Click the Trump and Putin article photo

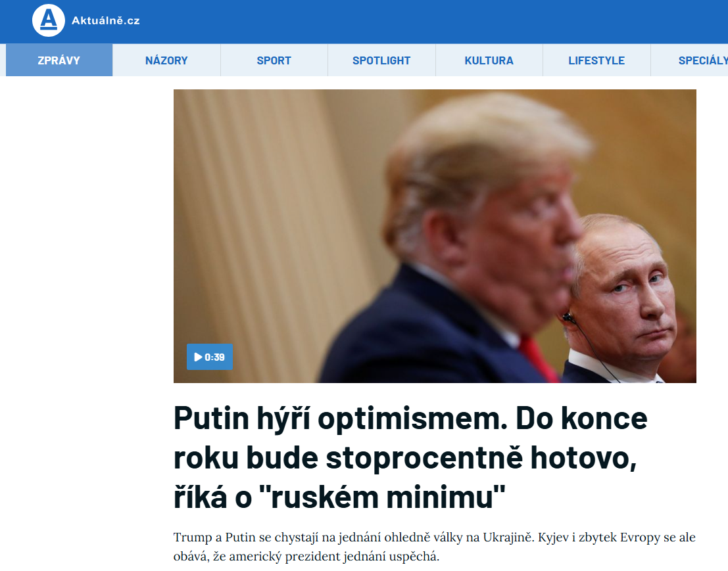tap(435, 236)
